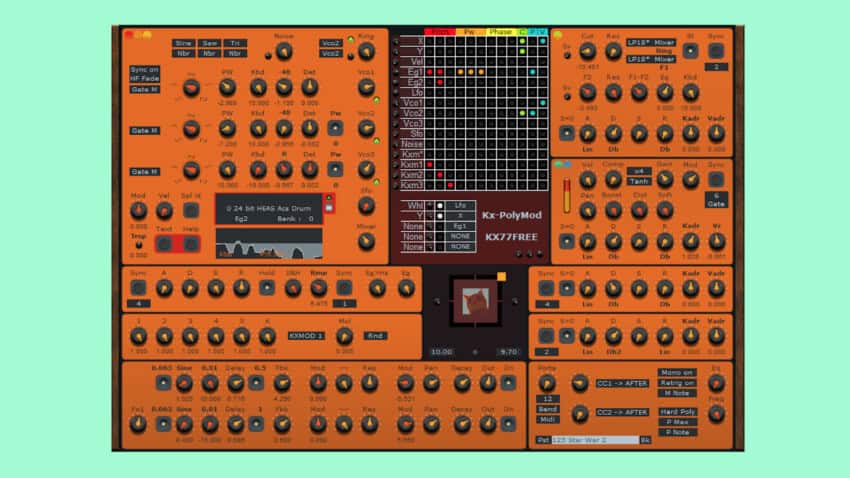The width and height of the screenshot is (850, 478).
Task: Open the Tanh saturation dropdown
Action: point(639,181)
